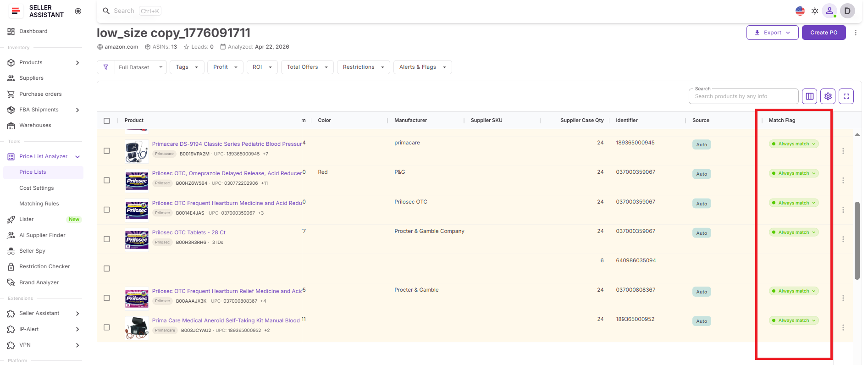Viewport: 868px width, 365px height.
Task: Check the Prilosec OTC Omeprazole row checkbox
Action: click(107, 180)
